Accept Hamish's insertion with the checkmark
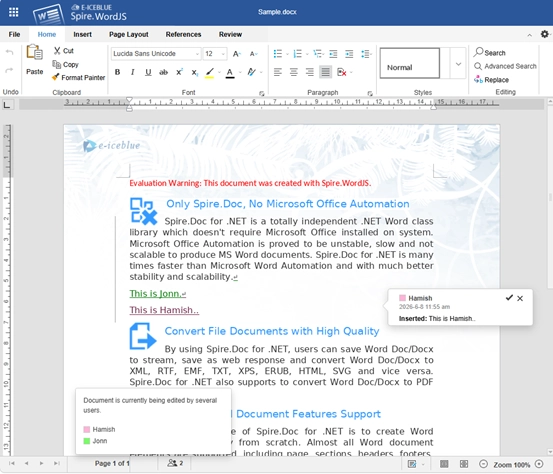Image resolution: width=553 pixels, height=474 pixels. [x=509, y=298]
